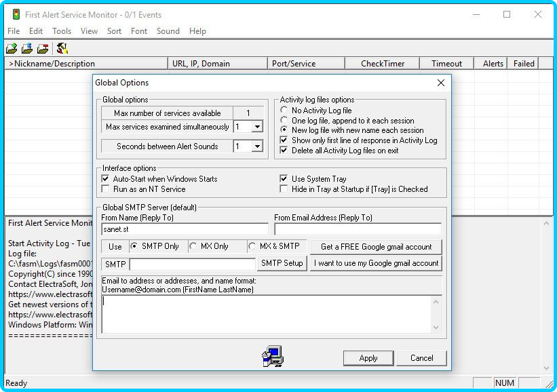Open global options via the tools hammer icon
The width and height of the screenshot is (557, 392).
(62, 48)
